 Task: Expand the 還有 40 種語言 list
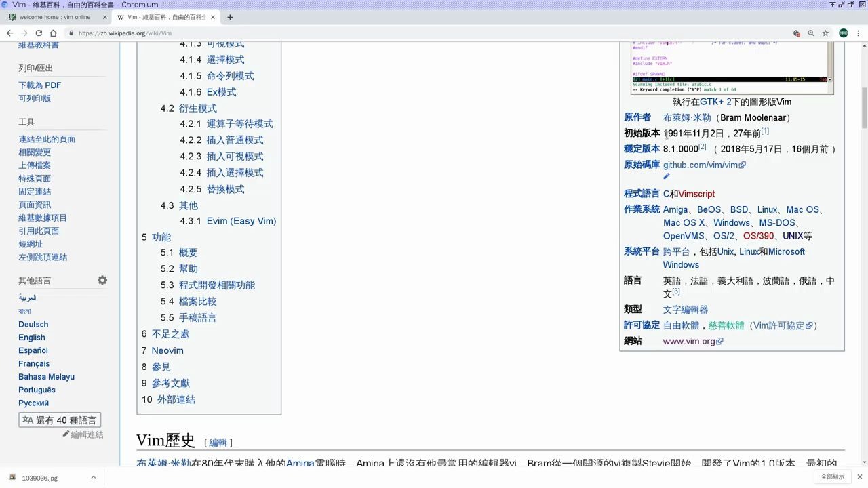(60, 419)
